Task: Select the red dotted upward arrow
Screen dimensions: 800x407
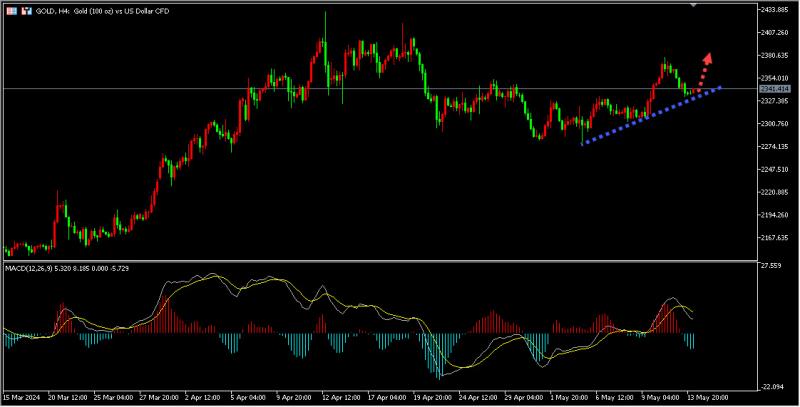Action: click(x=704, y=68)
